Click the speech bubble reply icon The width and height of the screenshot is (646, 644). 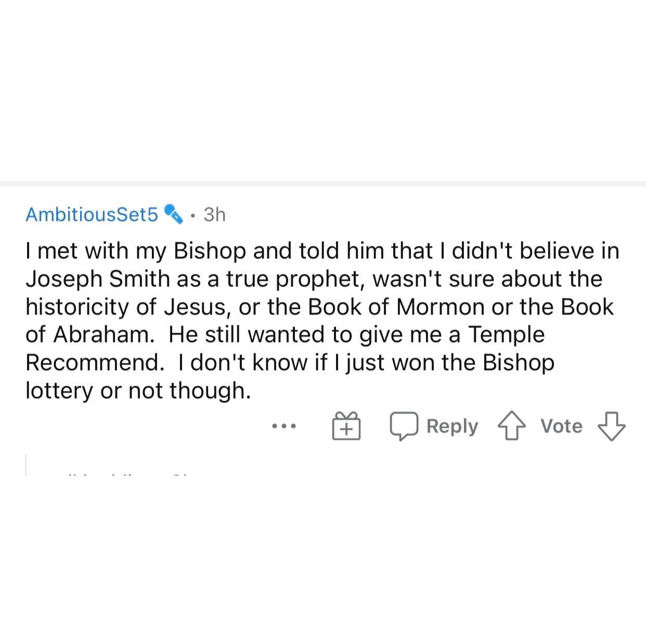[404, 427]
